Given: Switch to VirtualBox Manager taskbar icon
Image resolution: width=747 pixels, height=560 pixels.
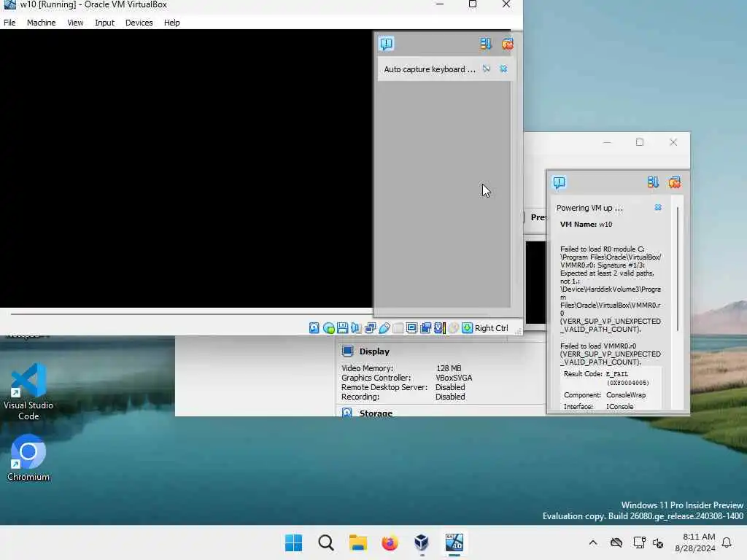Looking at the screenshot, I should 422,542.
